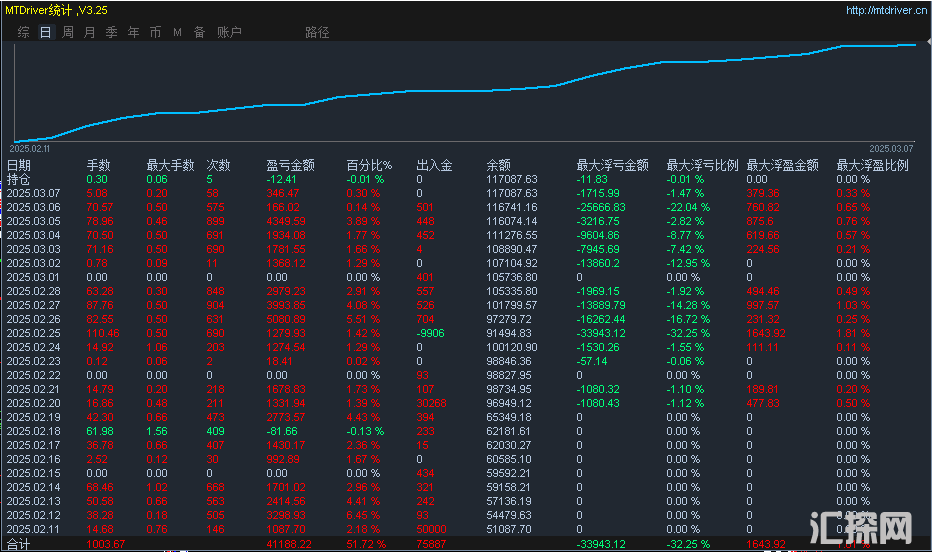Select the 日 daily statistics tab
932x552 pixels.
45,32
